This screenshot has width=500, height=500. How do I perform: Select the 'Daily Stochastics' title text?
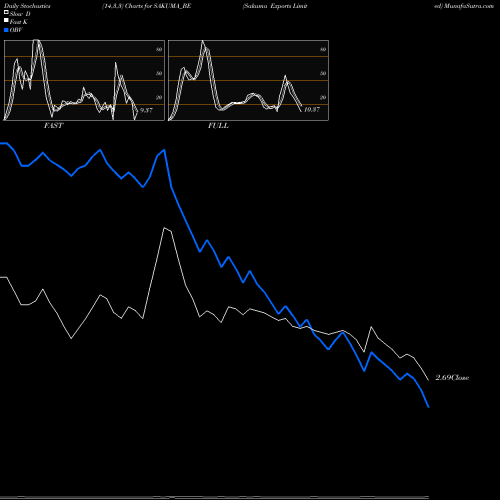click(x=27, y=6)
